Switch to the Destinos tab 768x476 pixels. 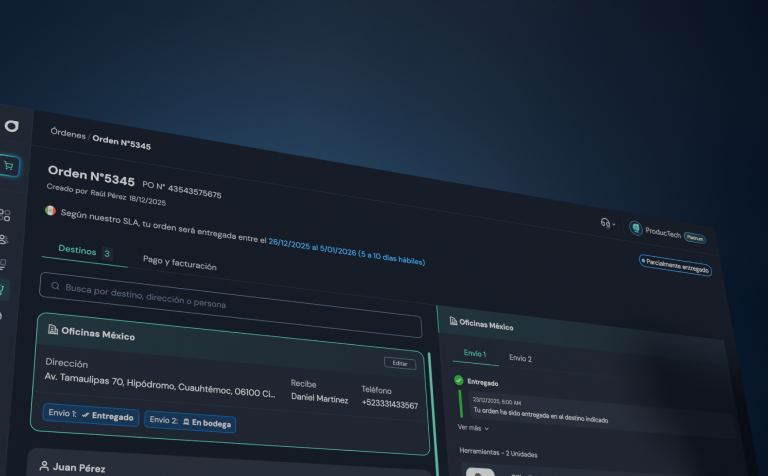[x=85, y=252]
